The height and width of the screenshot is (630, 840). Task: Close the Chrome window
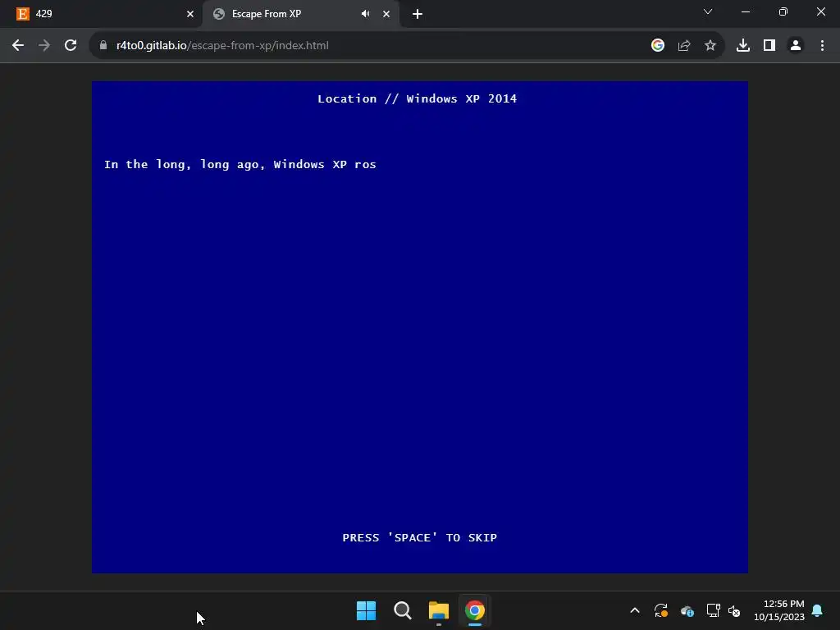pyautogui.click(x=820, y=11)
